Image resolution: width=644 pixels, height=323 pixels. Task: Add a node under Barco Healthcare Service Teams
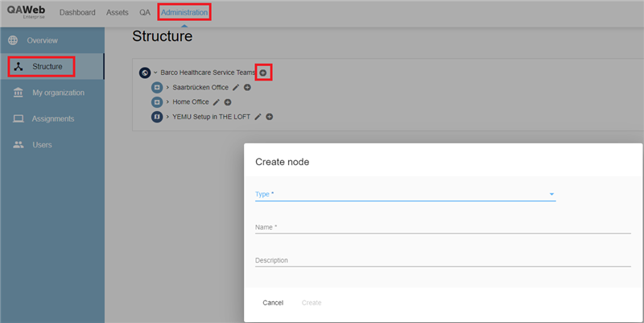(x=263, y=72)
